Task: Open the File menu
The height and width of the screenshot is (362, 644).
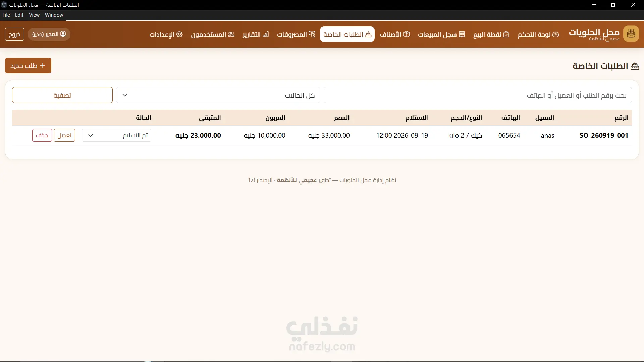Action: point(6,15)
